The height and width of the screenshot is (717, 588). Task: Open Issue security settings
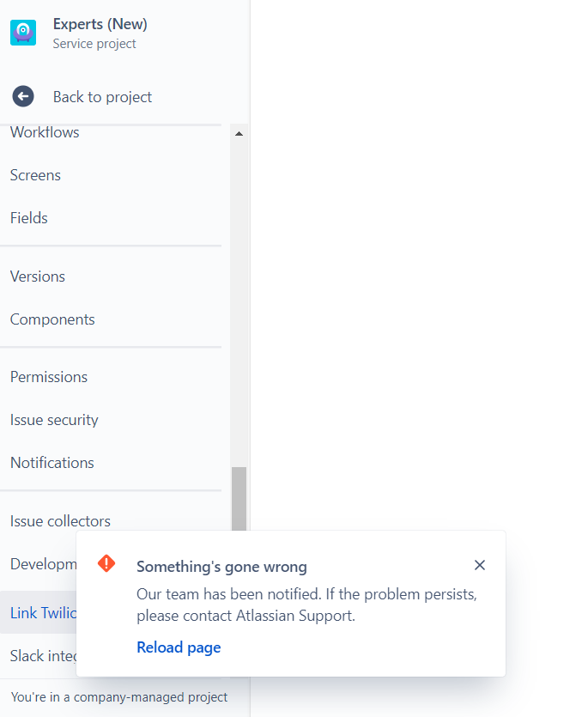tap(54, 420)
